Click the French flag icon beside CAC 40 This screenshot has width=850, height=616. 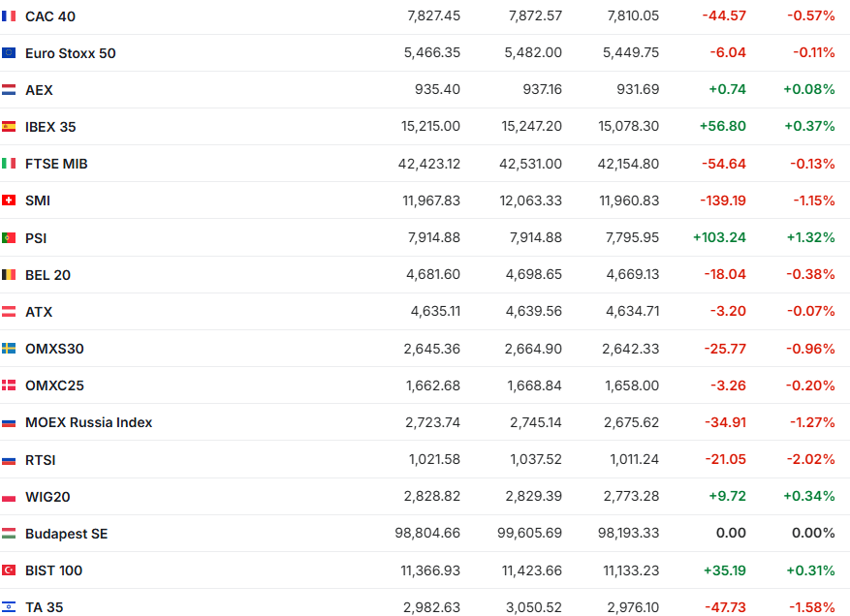click(9, 16)
